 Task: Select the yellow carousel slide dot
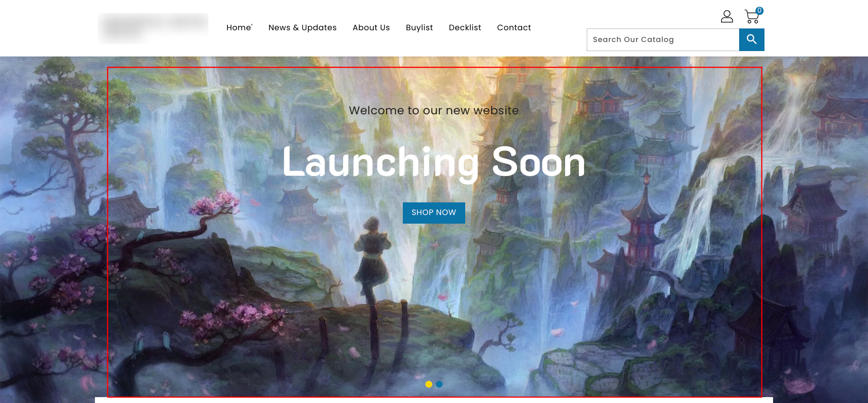pyautogui.click(x=429, y=384)
